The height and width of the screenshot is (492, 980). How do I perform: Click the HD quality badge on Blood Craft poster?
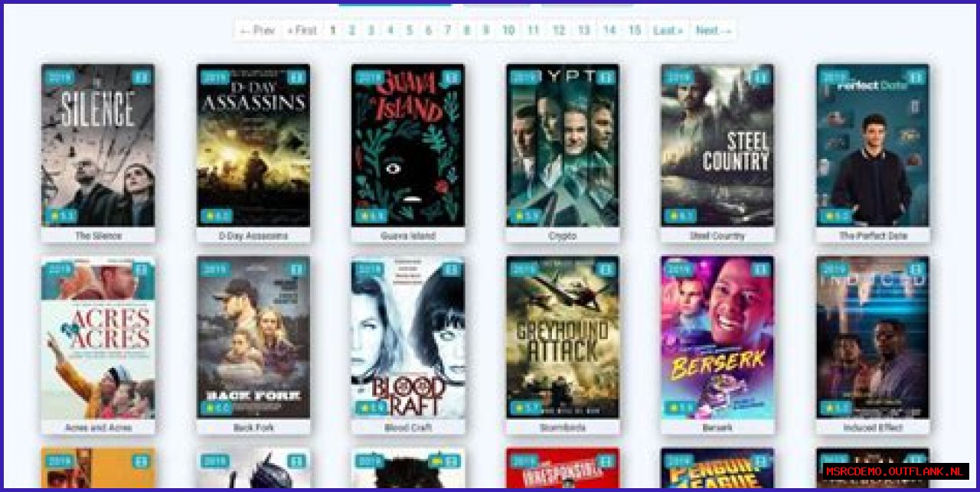(x=451, y=269)
